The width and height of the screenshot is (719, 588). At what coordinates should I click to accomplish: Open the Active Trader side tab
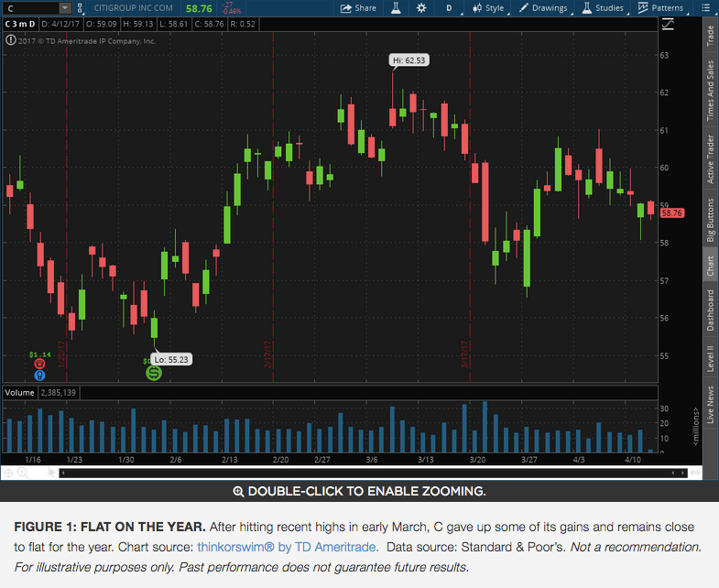pyautogui.click(x=710, y=158)
